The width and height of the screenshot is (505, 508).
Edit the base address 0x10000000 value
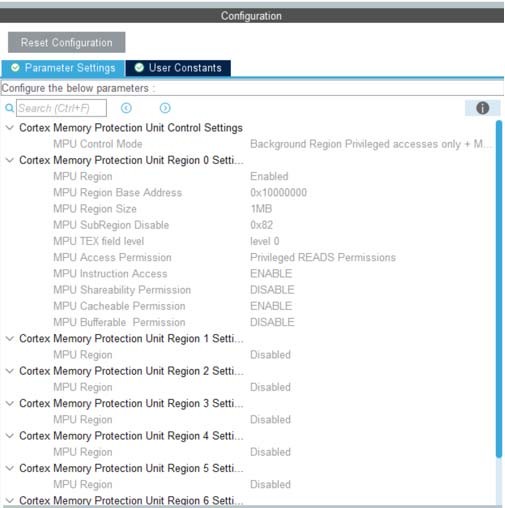[x=278, y=192]
